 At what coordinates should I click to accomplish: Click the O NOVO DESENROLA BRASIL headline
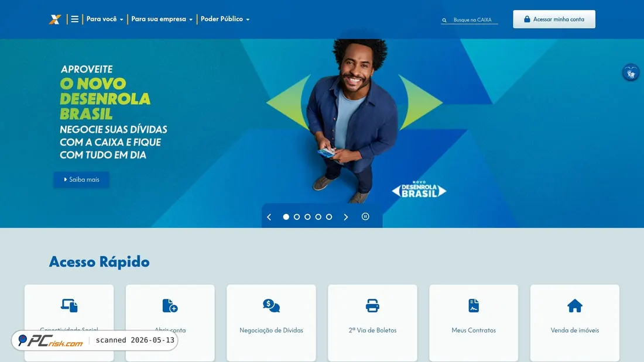(x=105, y=98)
